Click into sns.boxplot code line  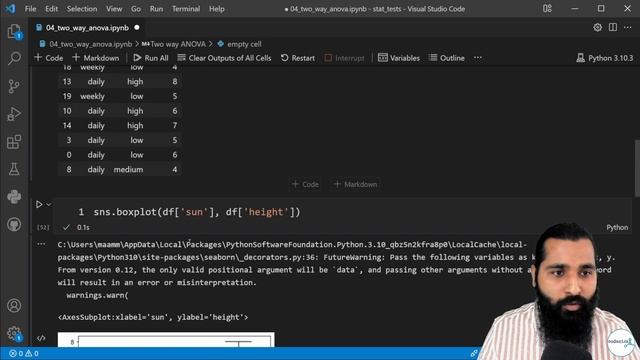(x=197, y=212)
